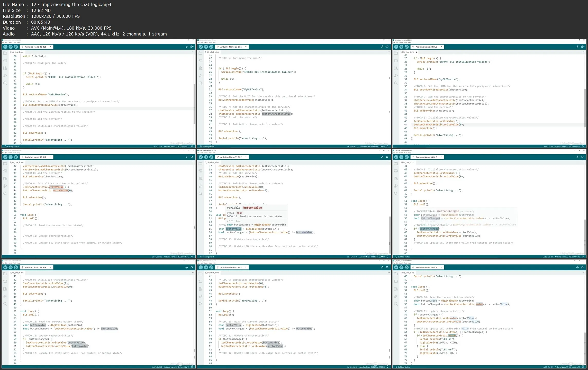Click 'void loop() {' line in fourth frame
Image resolution: width=588 pixels, height=370 pixels.
click(x=29, y=215)
